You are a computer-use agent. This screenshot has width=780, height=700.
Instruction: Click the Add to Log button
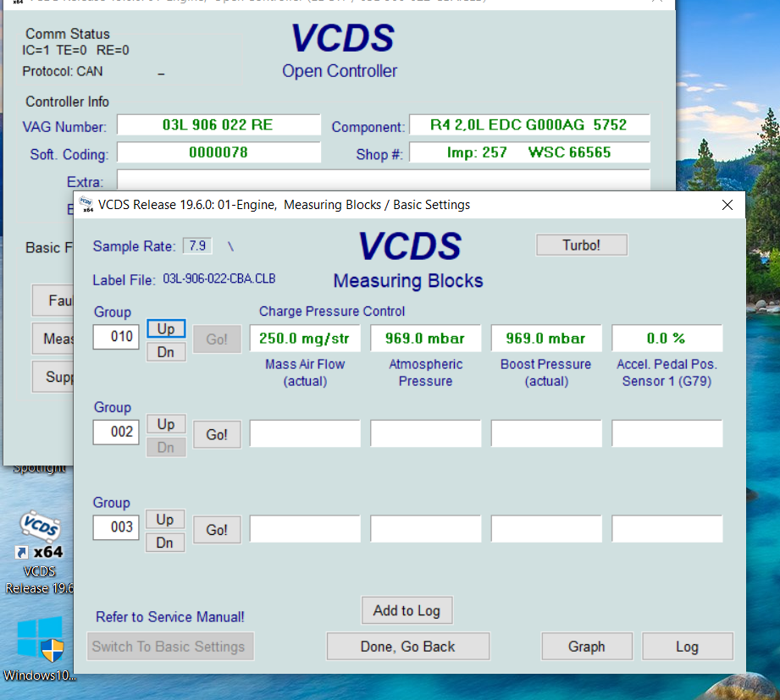point(407,610)
